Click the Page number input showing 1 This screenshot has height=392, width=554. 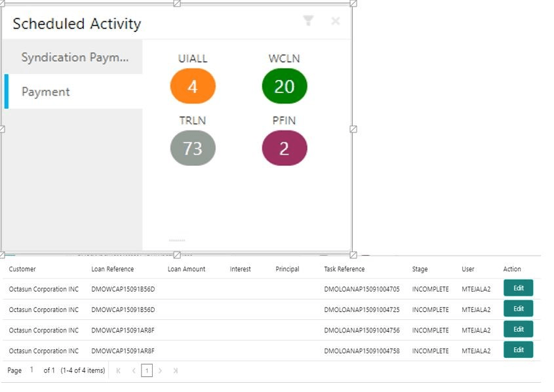31,370
